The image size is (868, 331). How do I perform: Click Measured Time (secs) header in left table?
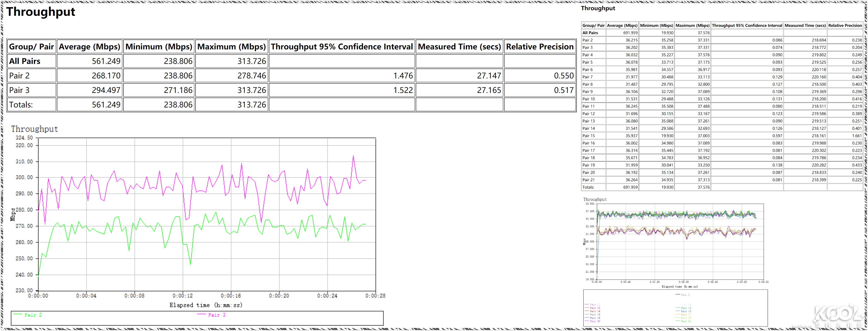tap(459, 47)
